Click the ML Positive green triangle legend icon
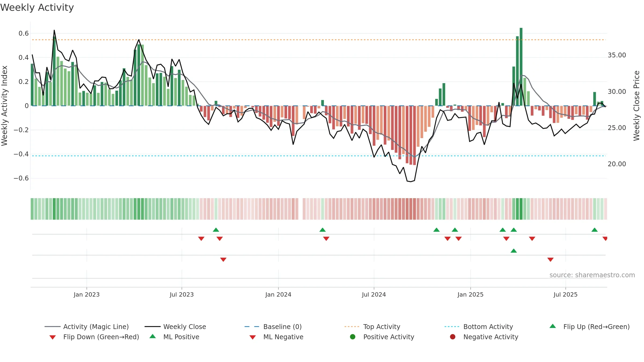 pyautogui.click(x=152, y=336)
